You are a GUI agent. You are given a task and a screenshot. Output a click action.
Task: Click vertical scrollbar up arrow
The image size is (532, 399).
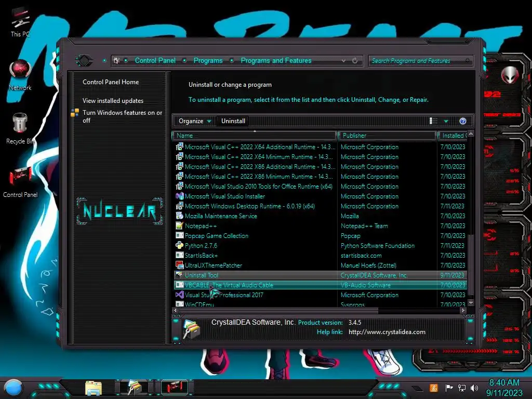coord(471,134)
